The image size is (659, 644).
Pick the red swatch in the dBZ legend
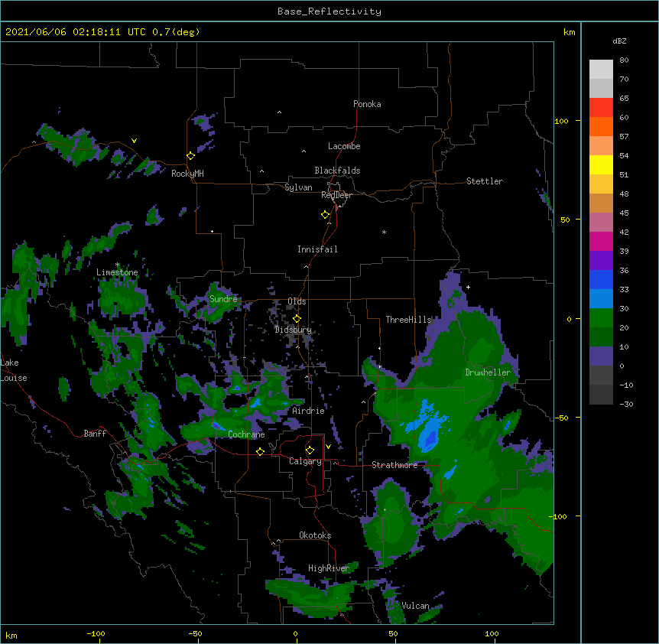pos(601,107)
